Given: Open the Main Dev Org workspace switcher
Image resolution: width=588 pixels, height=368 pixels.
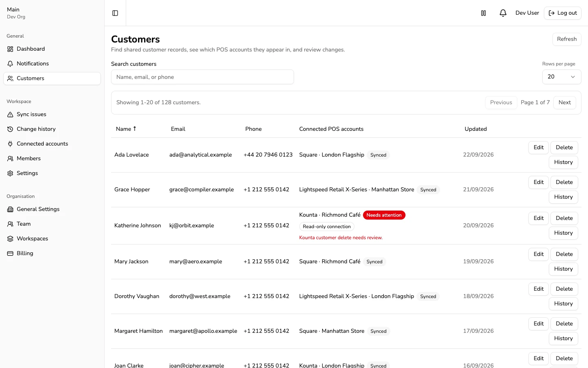Looking at the screenshot, I should (x=52, y=13).
